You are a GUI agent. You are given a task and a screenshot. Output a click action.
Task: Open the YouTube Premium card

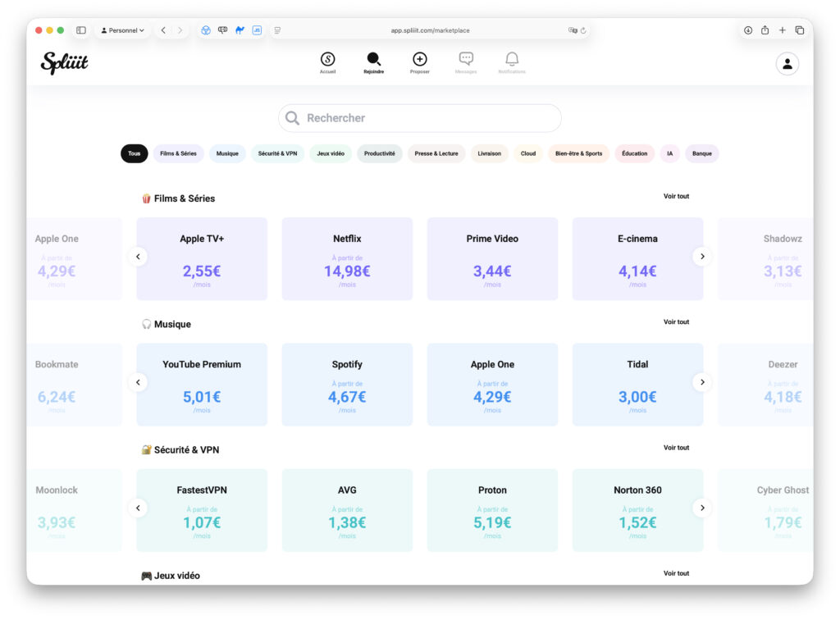coord(202,385)
